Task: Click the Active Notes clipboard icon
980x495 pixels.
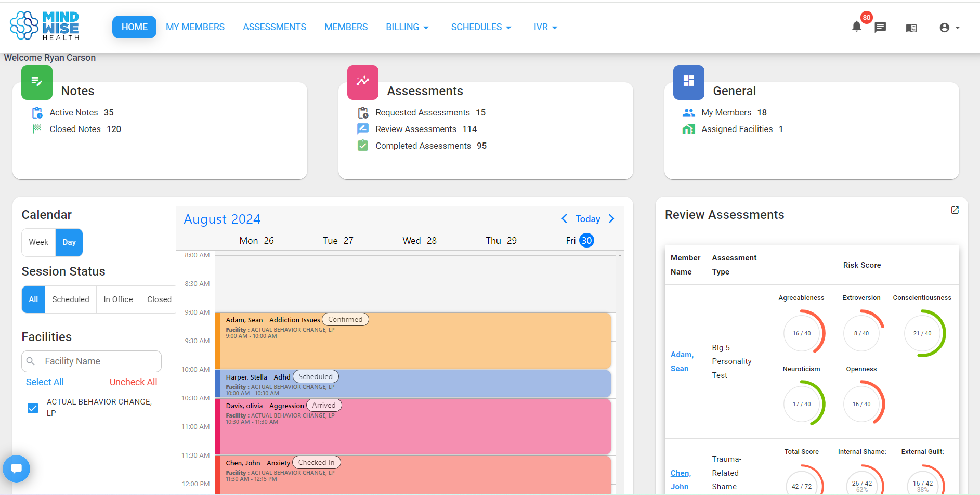Action: 36,112
